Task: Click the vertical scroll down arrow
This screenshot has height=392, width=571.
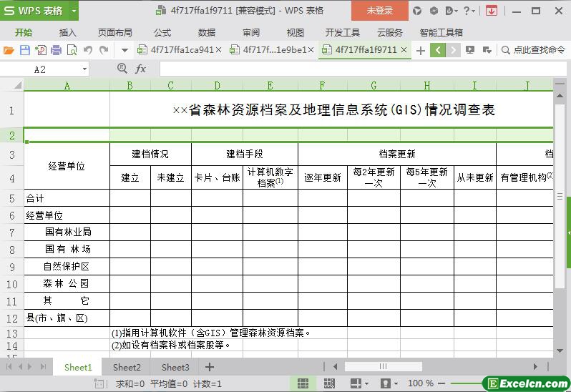Action: pyautogui.click(x=560, y=351)
